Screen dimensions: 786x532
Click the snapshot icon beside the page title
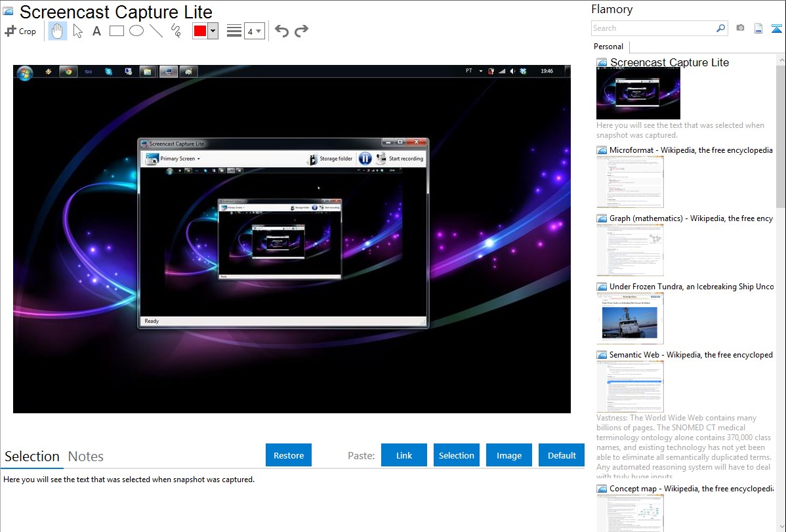(x=8, y=12)
